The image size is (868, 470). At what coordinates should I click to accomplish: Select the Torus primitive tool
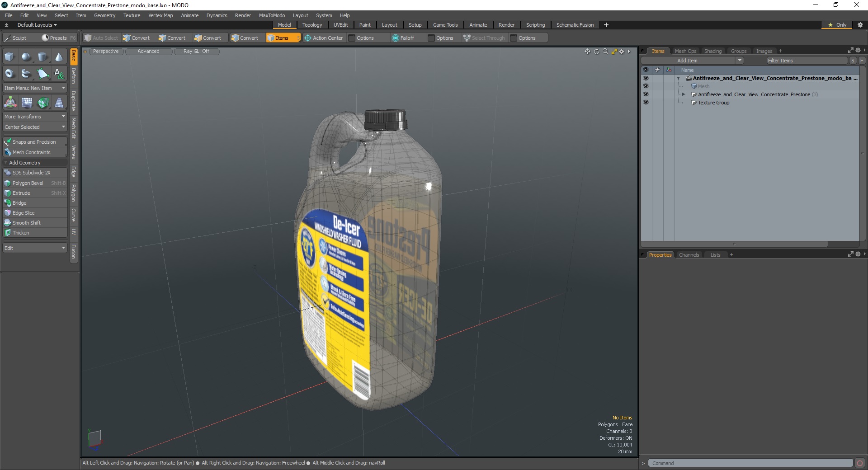[9, 73]
